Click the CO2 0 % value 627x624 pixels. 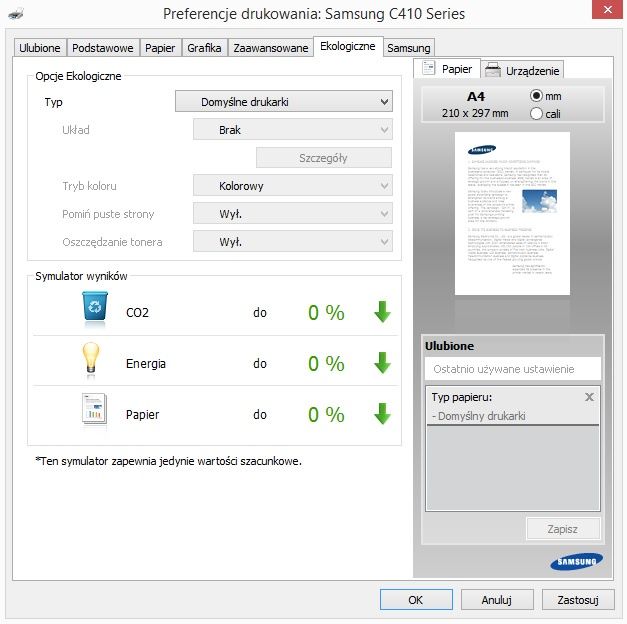(x=326, y=312)
